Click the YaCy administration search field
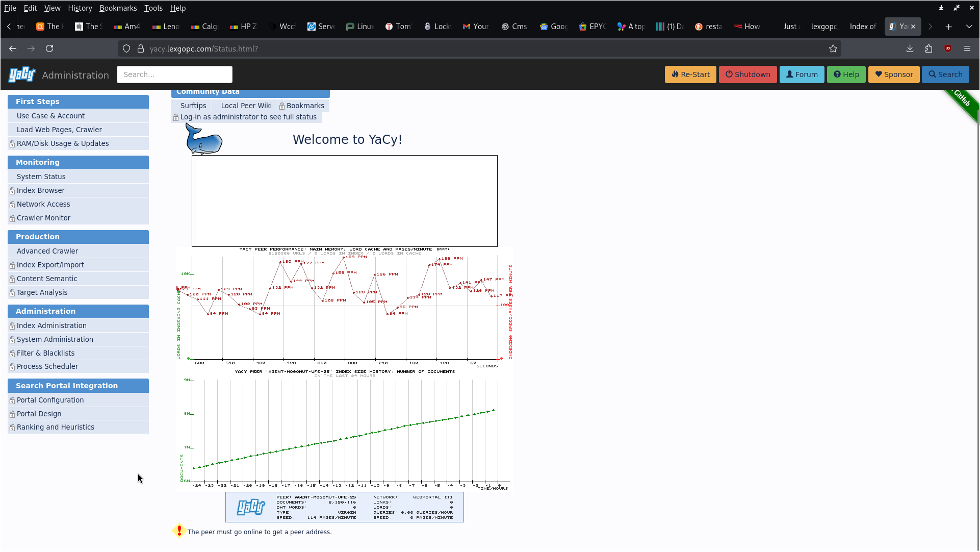This screenshot has height=552, width=980. tap(174, 74)
